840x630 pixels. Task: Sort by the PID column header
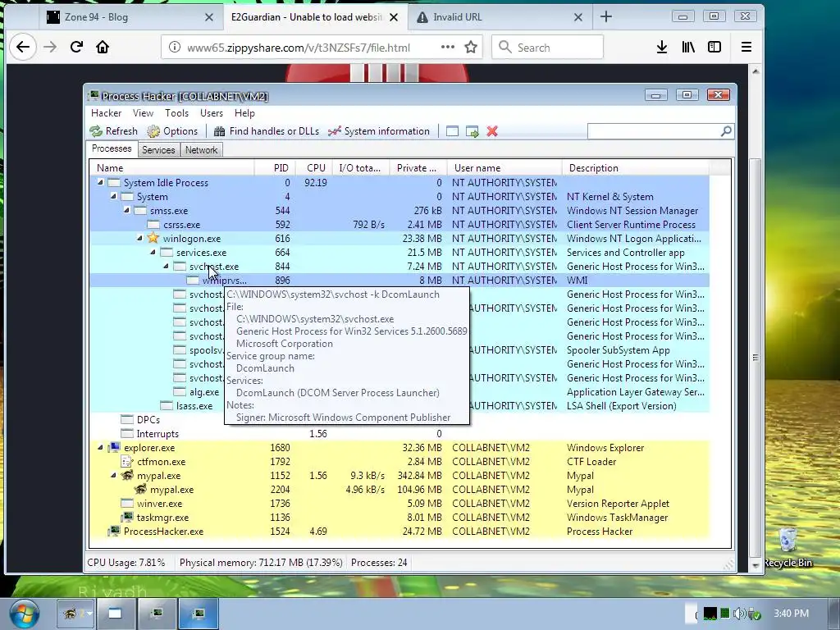(x=274, y=168)
